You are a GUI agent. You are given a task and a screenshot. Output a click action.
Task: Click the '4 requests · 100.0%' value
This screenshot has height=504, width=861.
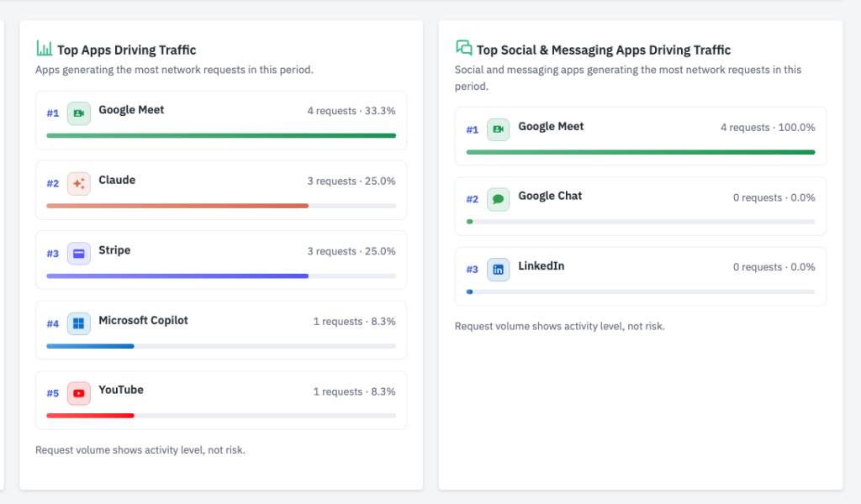768,127
